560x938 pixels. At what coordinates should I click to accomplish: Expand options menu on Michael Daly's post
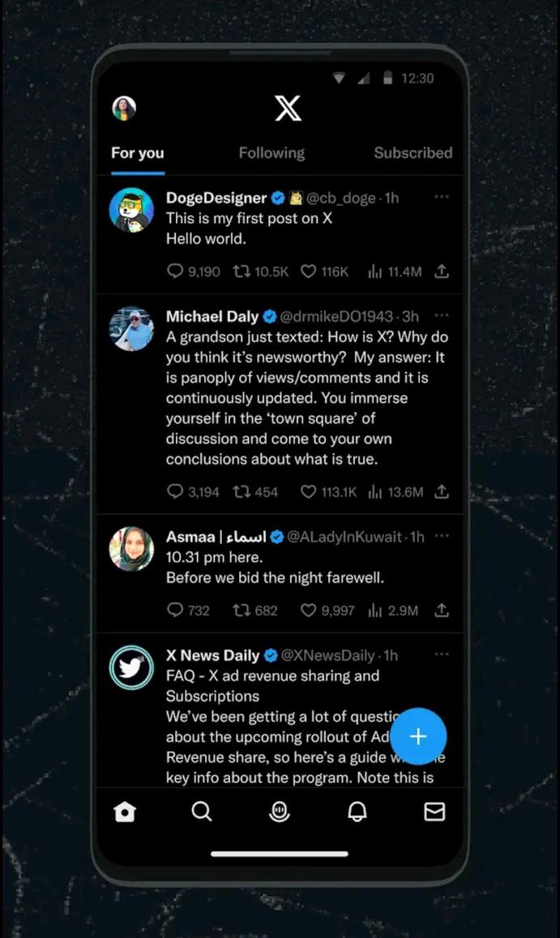(442, 315)
